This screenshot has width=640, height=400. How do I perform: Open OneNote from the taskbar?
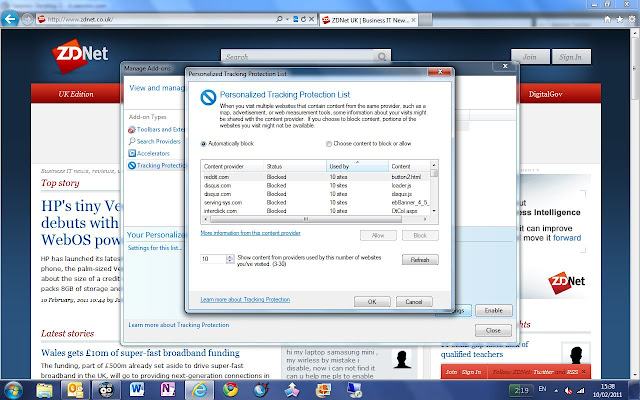pos(167,390)
